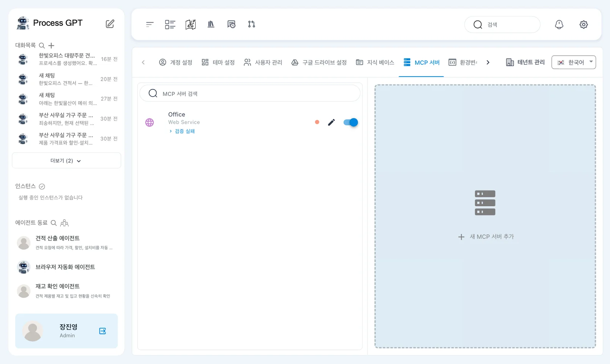Click the new chat compose icon

tap(110, 24)
